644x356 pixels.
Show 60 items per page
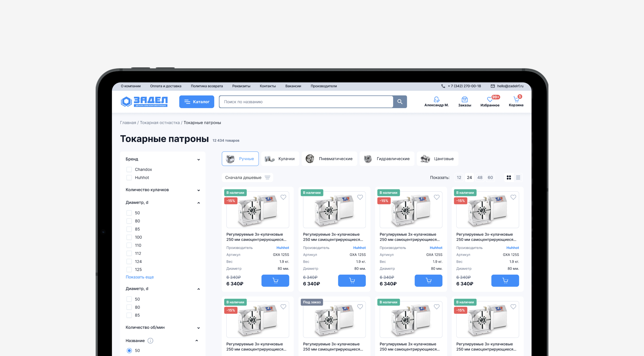[490, 177]
